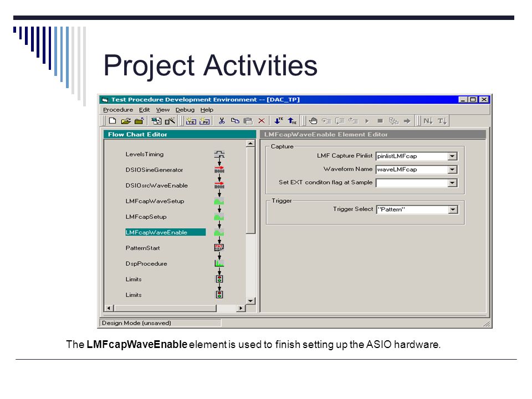Click the closed folder with arrow toolbar icon
Image resolution: width=532 pixels, height=399 pixels.
[139, 121]
